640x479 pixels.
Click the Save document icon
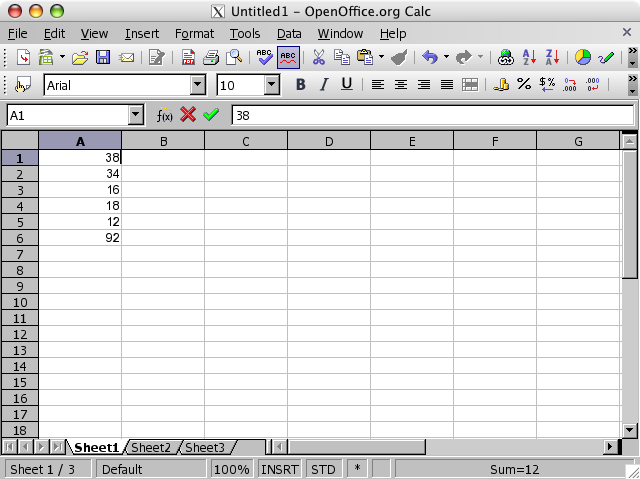click(x=103, y=58)
